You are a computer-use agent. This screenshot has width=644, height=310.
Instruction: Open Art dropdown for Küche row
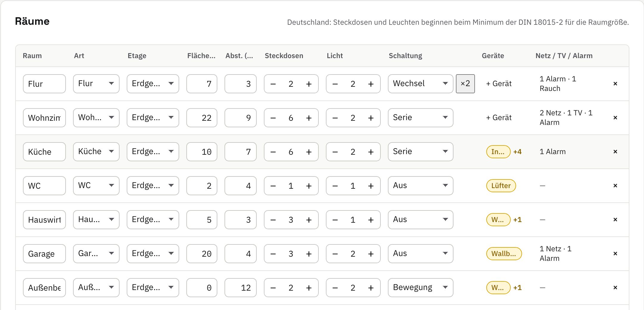pyautogui.click(x=96, y=152)
